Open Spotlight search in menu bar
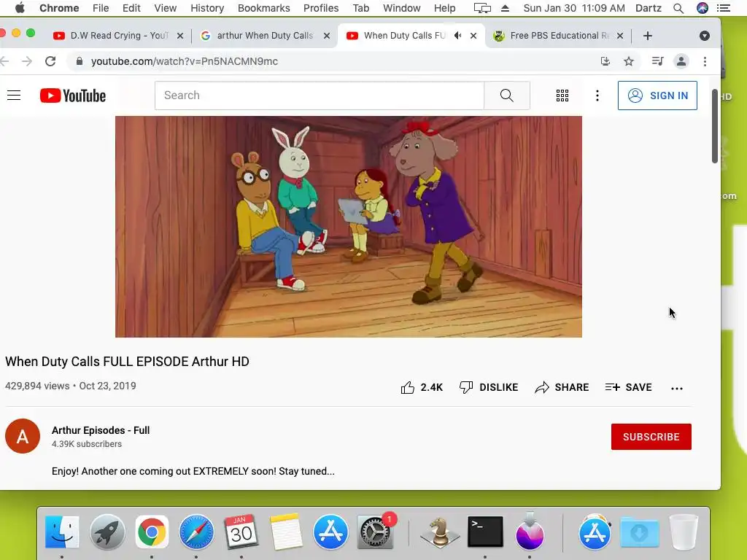The height and width of the screenshot is (560, 747). (x=678, y=8)
